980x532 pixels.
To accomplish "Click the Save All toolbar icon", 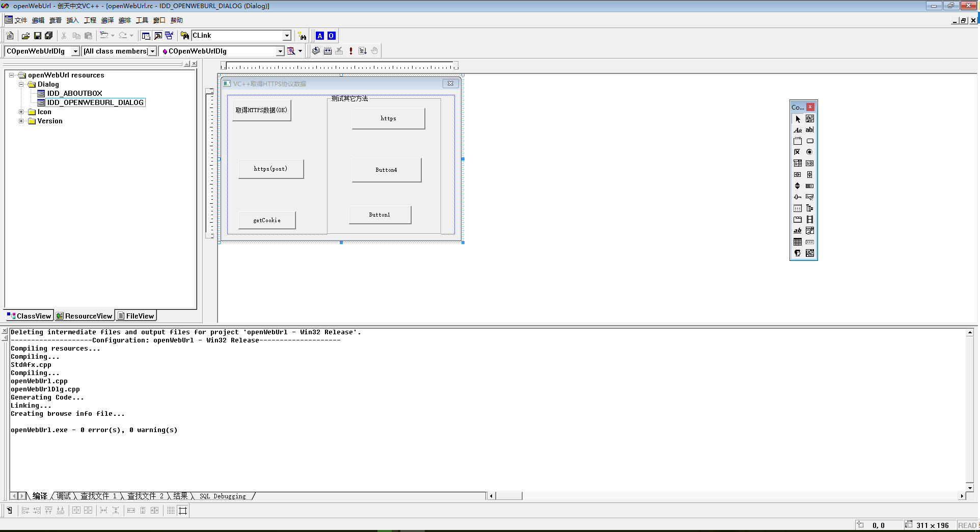I will [49, 36].
